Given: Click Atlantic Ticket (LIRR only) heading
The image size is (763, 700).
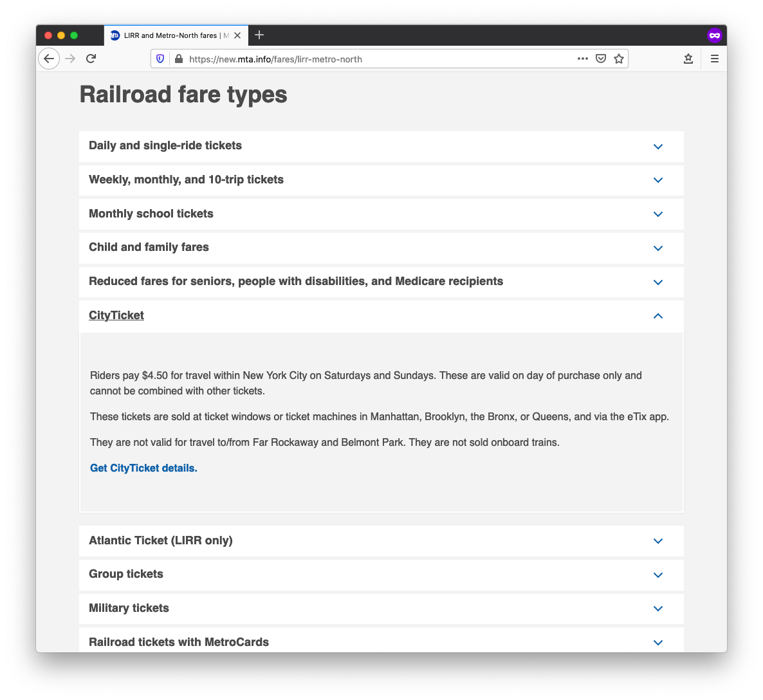Looking at the screenshot, I should click(x=161, y=540).
